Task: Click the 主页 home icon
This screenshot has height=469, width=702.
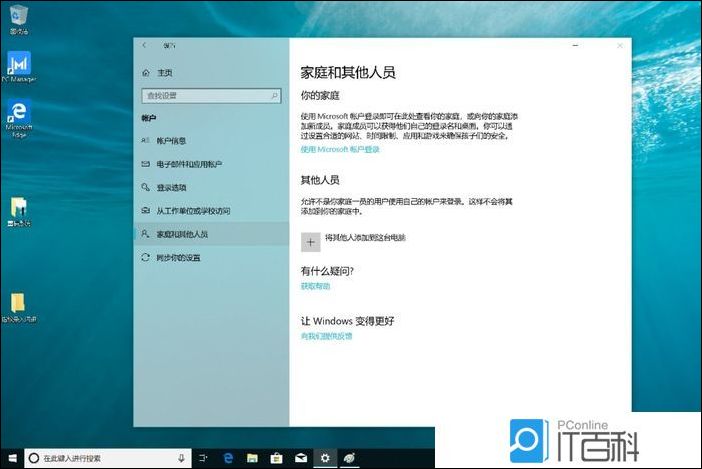Action: [146, 72]
